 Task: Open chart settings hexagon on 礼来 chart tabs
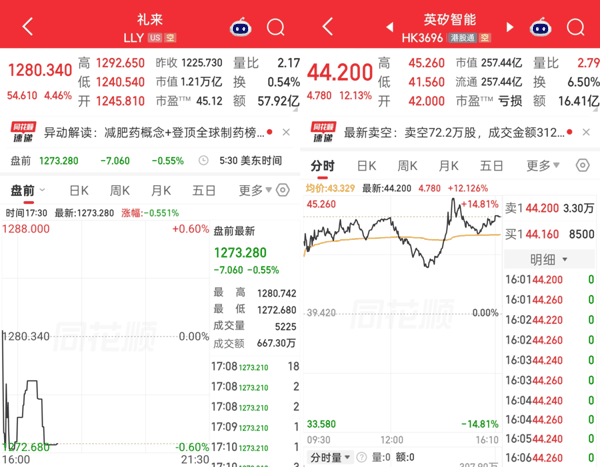pos(283,190)
